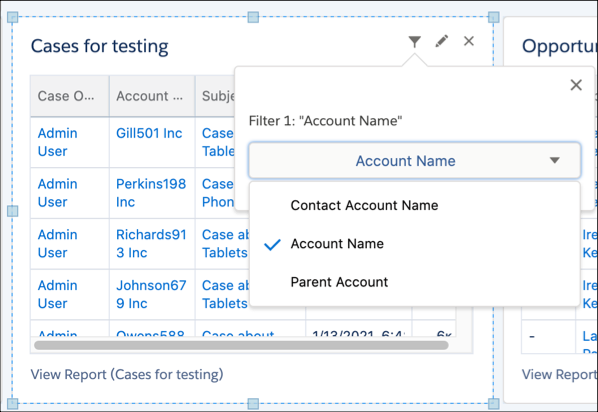Click the horizontal scrollbar of the table
598x412 pixels.
pyautogui.click(x=241, y=345)
